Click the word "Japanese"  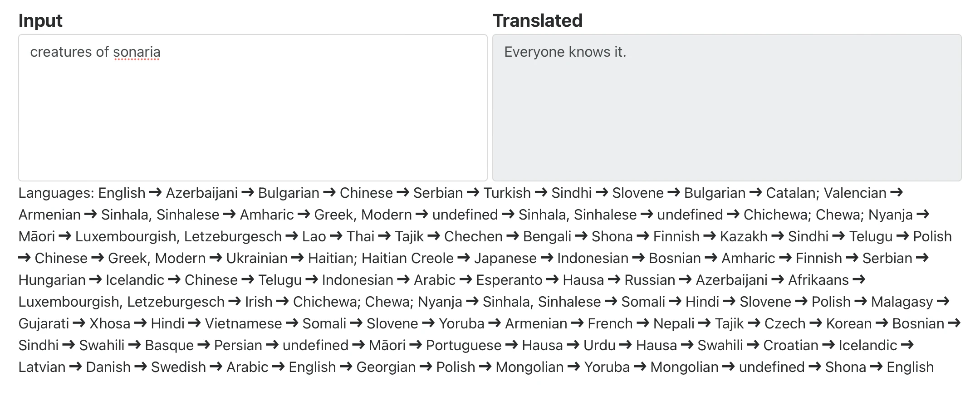[x=505, y=259]
